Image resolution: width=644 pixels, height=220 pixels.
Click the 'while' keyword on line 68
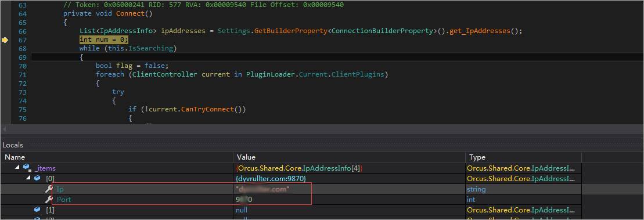(89, 48)
